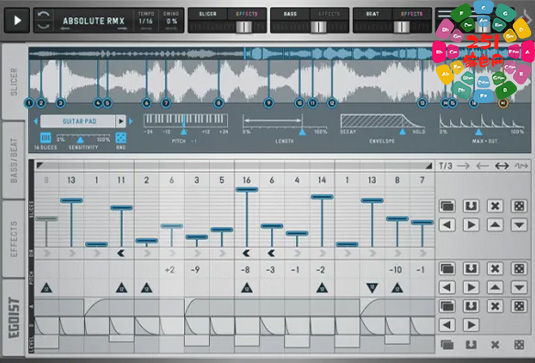The width and height of the screenshot is (535, 363).
Task: Open EFFECTS tab next to top SLICER
Action: tap(247, 14)
